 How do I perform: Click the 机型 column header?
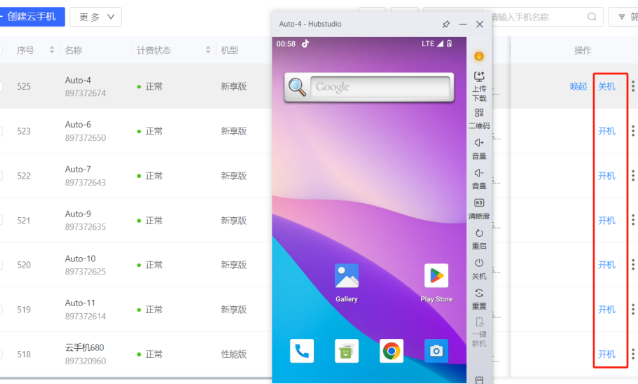click(x=229, y=50)
